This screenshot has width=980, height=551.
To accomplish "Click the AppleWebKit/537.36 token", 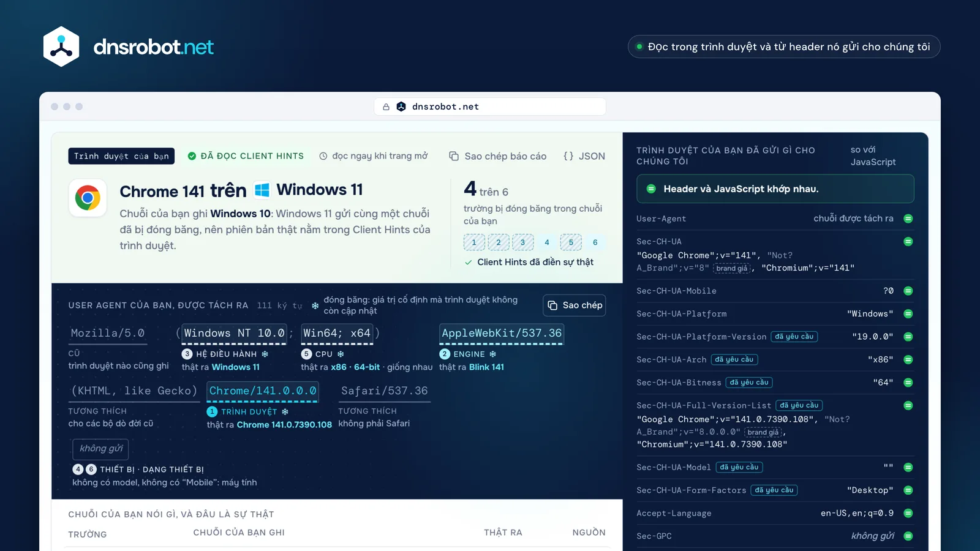I will tap(502, 333).
